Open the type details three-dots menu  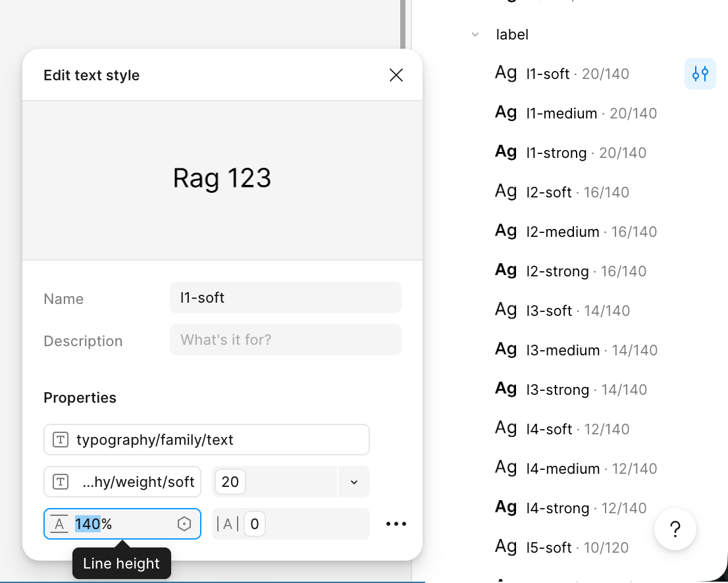click(x=396, y=524)
